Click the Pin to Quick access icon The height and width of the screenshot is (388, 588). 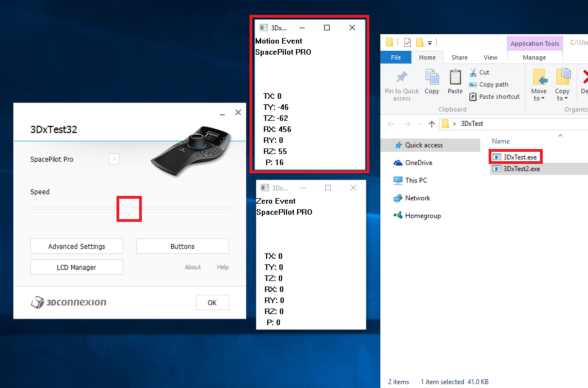click(x=401, y=77)
